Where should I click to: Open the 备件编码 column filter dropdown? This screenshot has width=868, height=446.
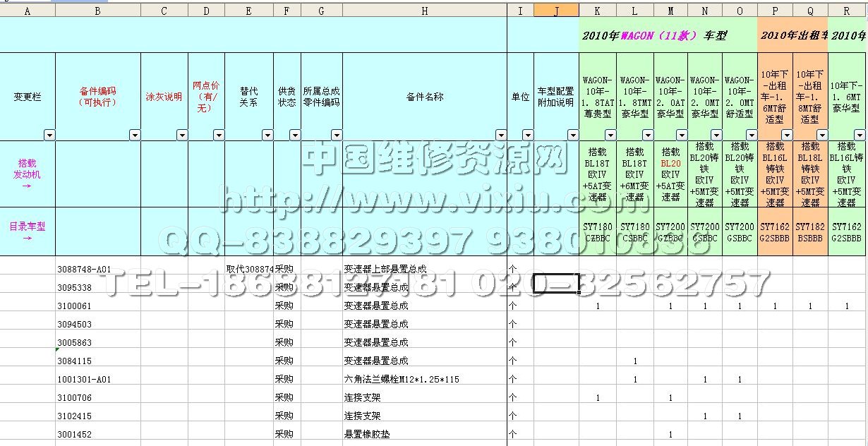133,135
